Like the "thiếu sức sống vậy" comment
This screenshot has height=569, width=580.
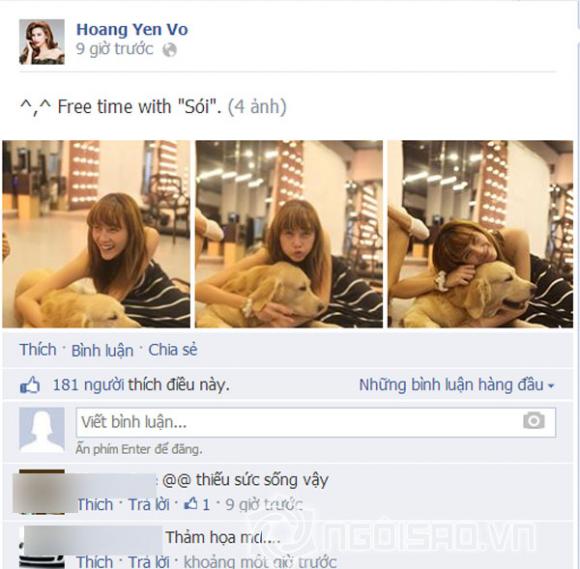95,505
